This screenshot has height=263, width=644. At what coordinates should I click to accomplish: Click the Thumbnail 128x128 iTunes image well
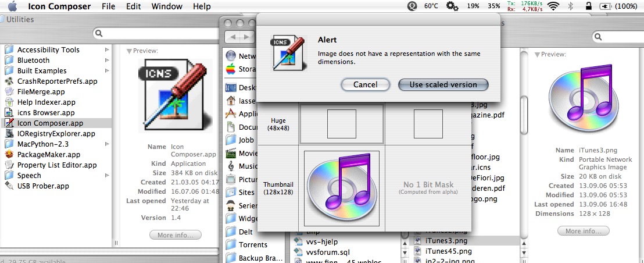tap(342, 188)
